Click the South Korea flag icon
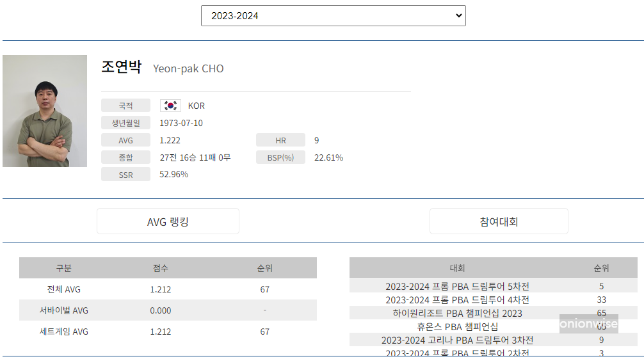 click(170, 106)
